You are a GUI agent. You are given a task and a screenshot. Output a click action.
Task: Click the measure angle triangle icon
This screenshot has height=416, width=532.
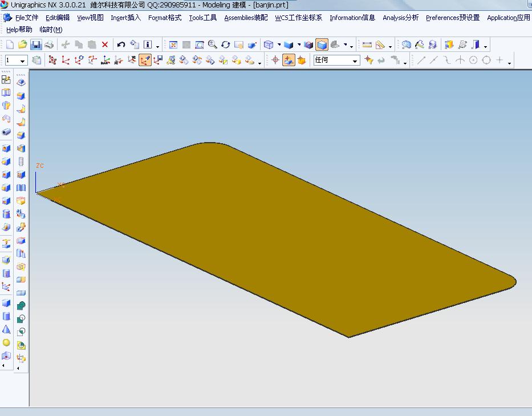click(380, 45)
